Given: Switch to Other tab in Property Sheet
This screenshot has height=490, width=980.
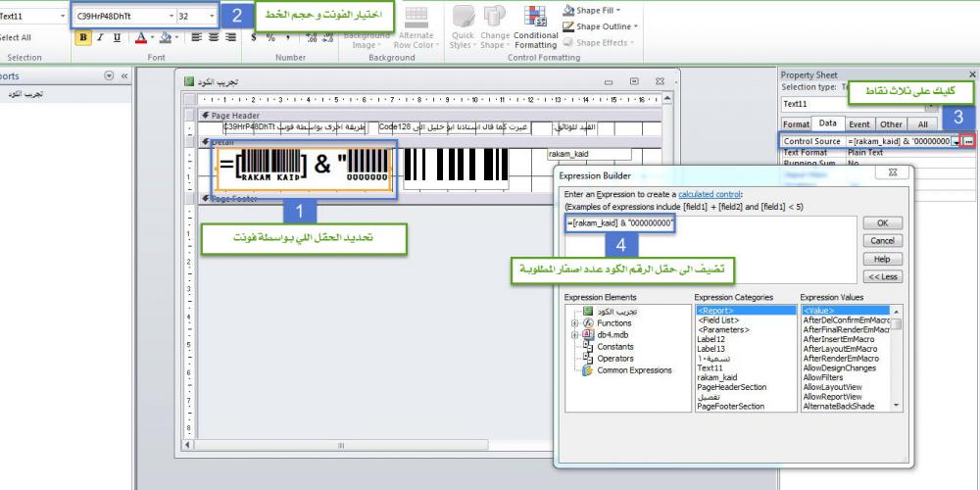Looking at the screenshot, I should pyautogui.click(x=891, y=124).
